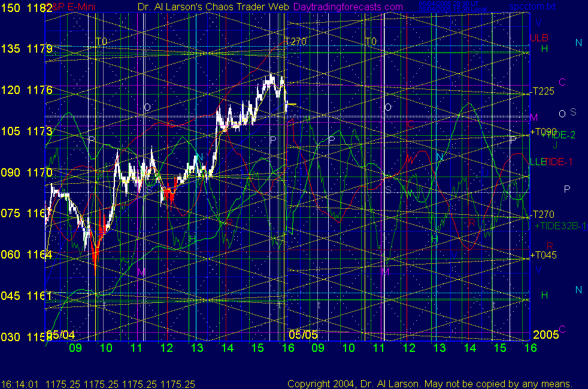
Task: Click the 1182 price level on axis
Action: point(35,7)
